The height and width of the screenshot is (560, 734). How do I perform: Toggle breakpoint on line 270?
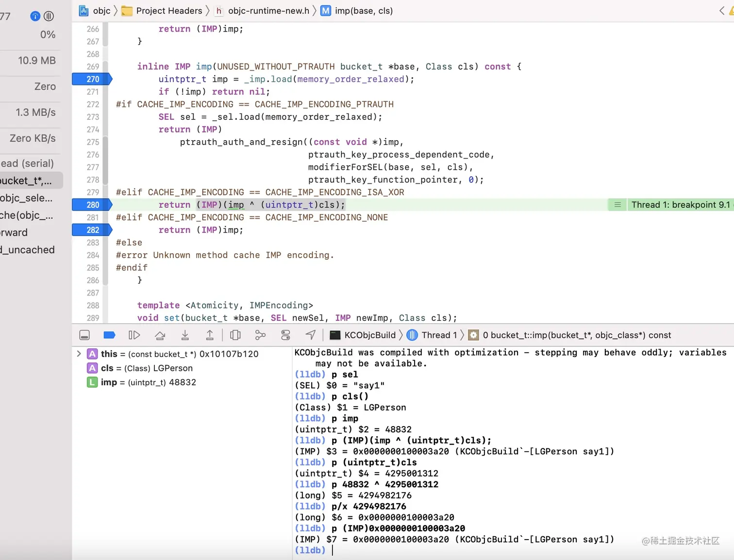[x=92, y=79]
